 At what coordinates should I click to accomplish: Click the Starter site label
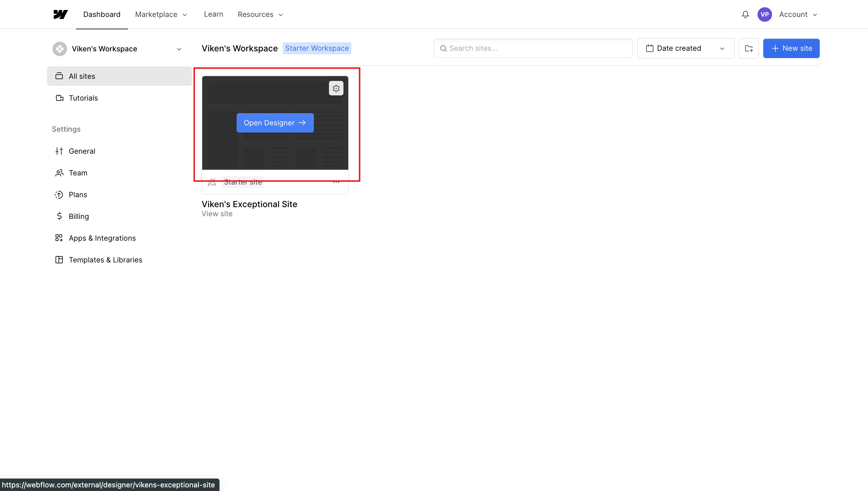click(x=243, y=182)
